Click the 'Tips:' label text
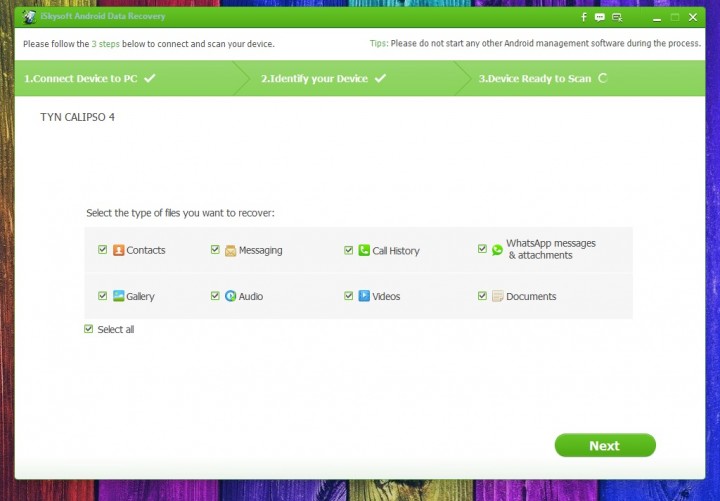720x501 pixels. coord(379,43)
